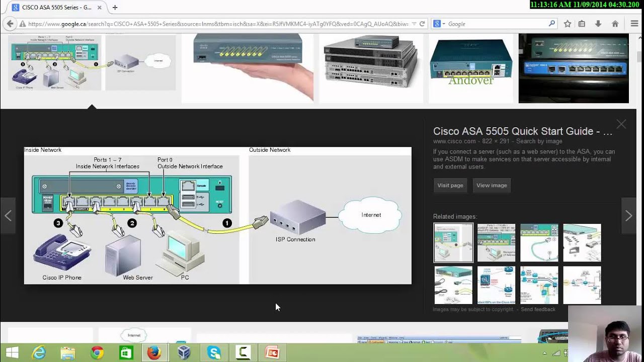
Task: Open the URL history dropdown arrow
Action: tap(414, 24)
